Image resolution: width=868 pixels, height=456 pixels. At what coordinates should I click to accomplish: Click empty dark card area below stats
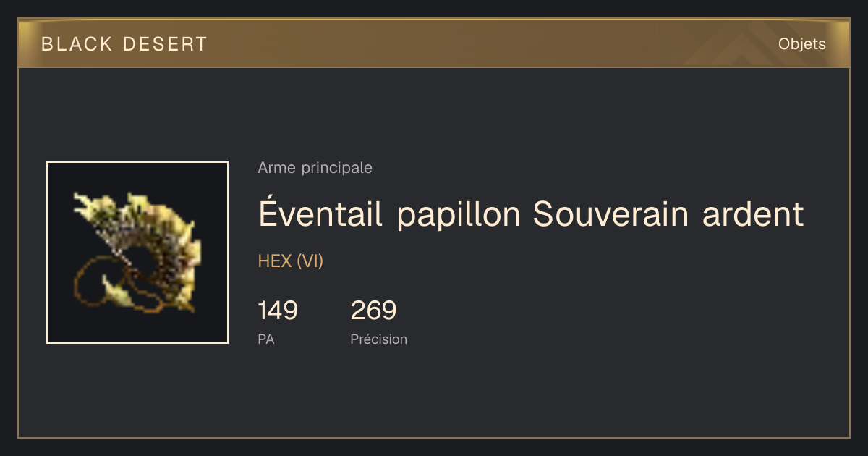point(434,394)
